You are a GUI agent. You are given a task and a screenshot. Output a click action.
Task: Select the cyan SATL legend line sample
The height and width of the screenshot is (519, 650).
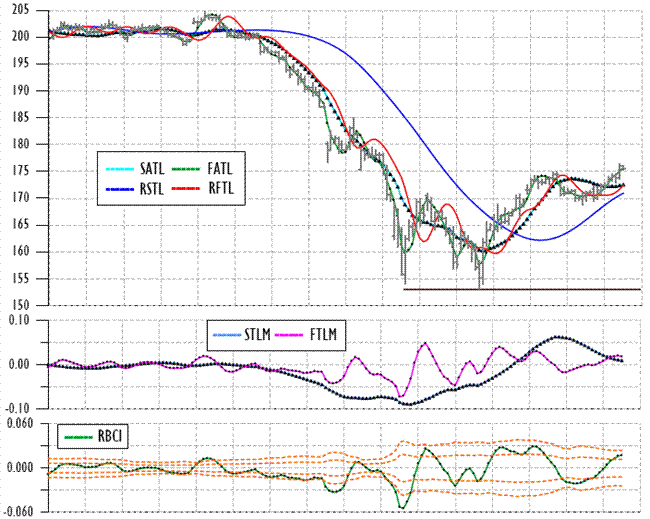coord(120,169)
